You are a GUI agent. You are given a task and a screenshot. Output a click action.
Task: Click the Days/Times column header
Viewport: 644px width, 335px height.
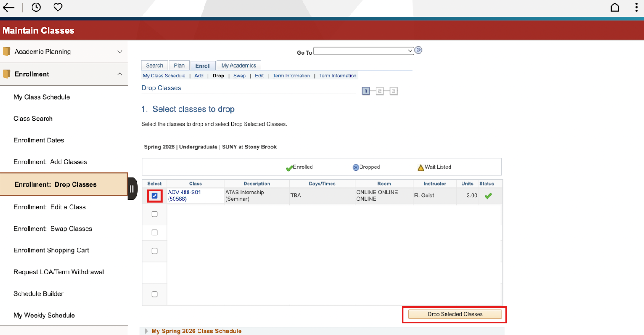point(322,184)
